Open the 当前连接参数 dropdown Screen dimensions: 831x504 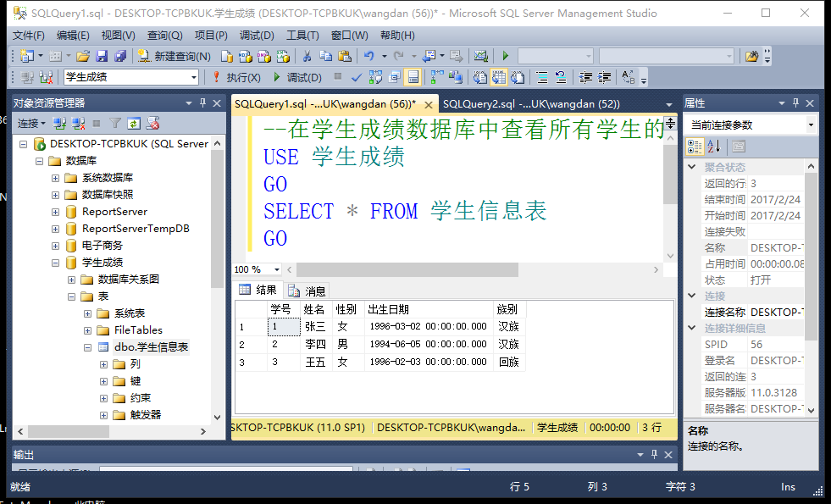pos(811,125)
